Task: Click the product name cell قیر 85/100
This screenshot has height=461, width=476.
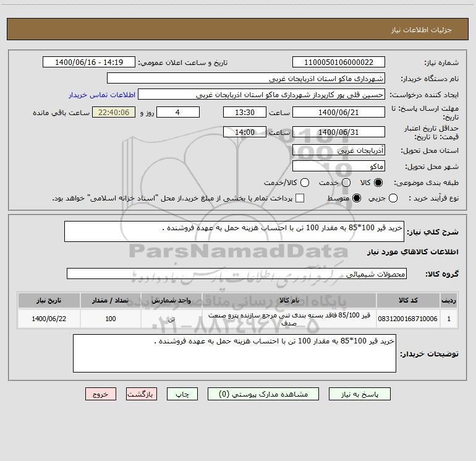Action: pyautogui.click(x=289, y=319)
